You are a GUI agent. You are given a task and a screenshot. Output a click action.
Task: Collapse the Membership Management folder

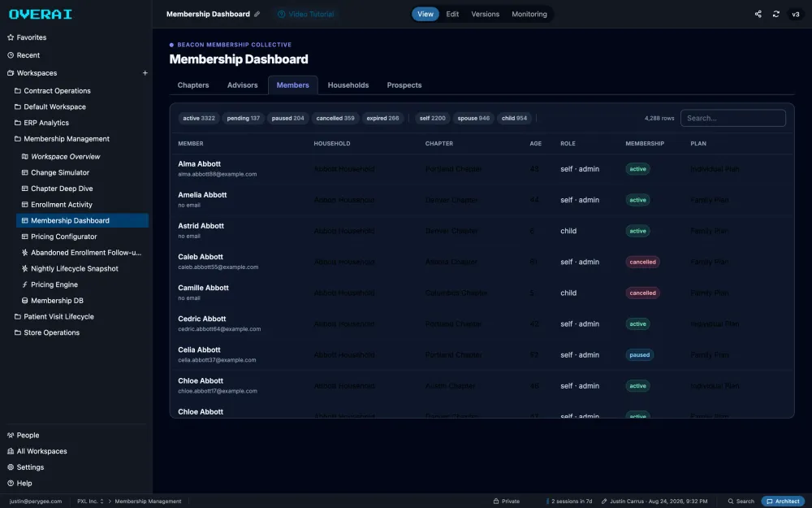[62, 139]
